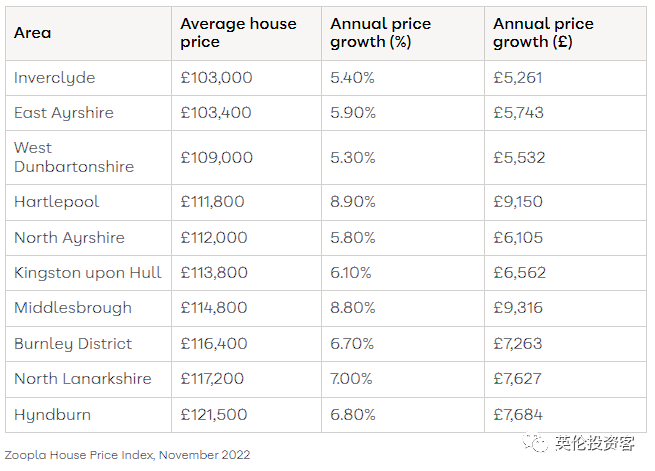Click the Chinese watermark text
This screenshot has width=655, height=471.
click(x=595, y=443)
